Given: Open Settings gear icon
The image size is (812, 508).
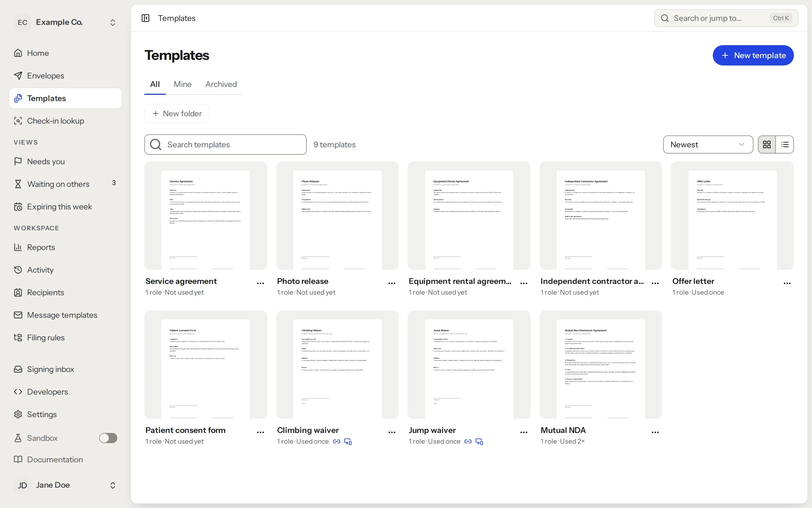Looking at the screenshot, I should click(18, 414).
